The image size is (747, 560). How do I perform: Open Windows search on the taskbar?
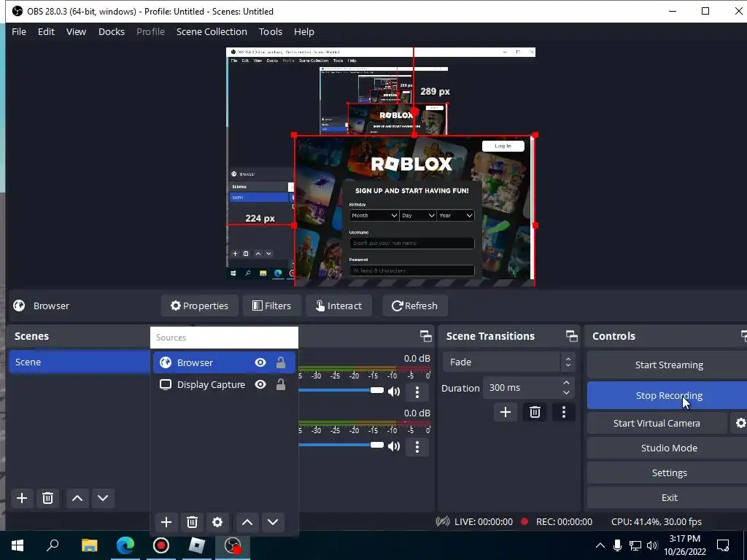(x=53, y=545)
